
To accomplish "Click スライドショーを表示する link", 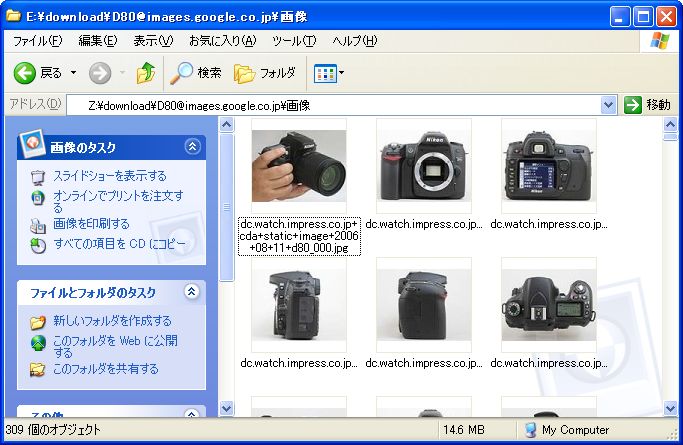I will point(110,176).
